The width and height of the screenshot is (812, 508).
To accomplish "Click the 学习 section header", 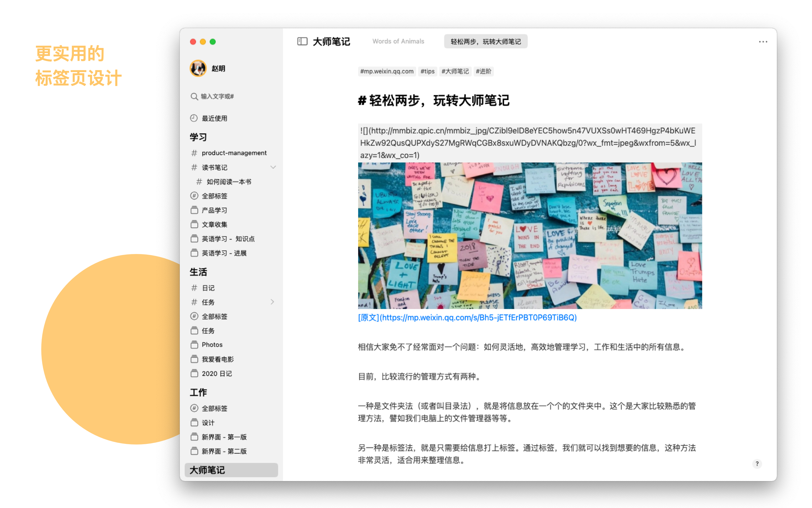I will click(198, 137).
